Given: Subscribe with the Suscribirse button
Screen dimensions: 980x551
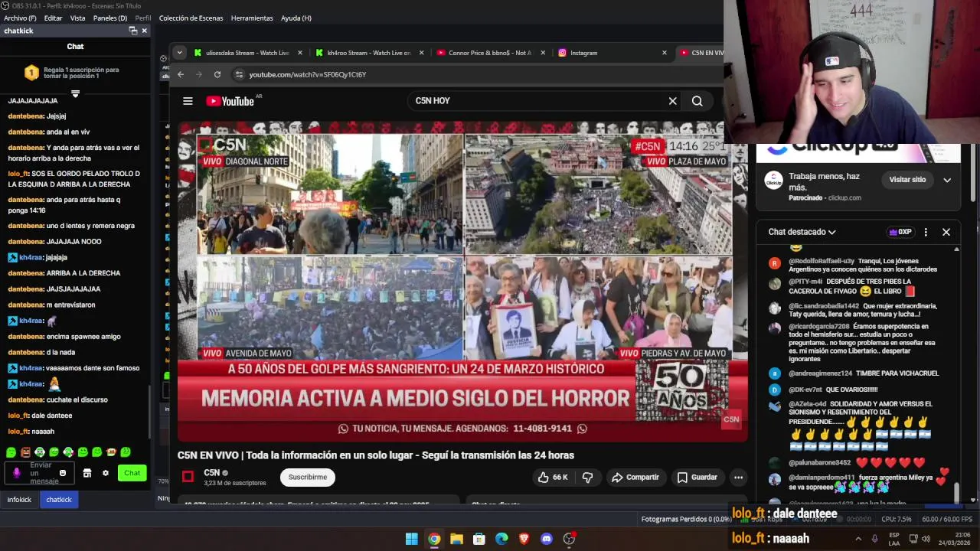Looking at the screenshot, I should [x=308, y=477].
